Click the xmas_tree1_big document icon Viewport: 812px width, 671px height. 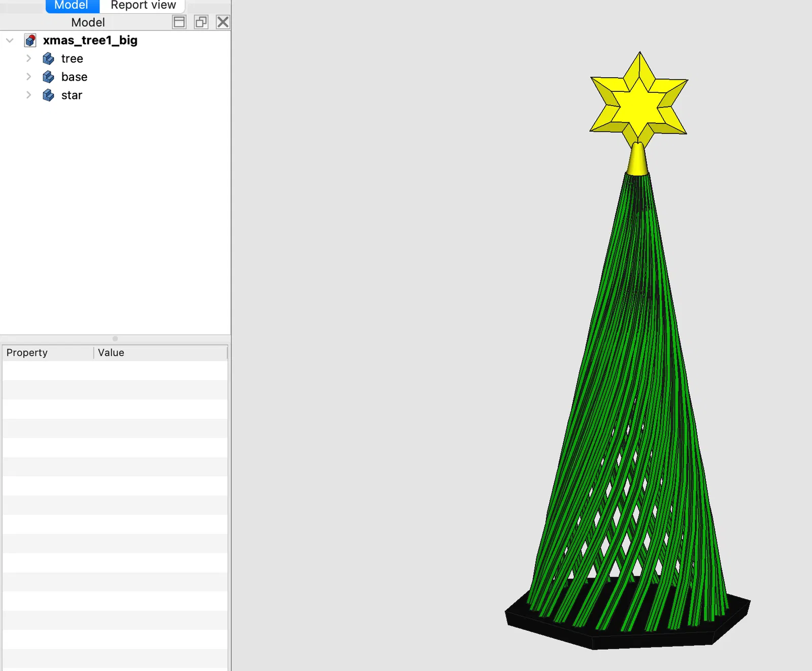click(x=30, y=40)
